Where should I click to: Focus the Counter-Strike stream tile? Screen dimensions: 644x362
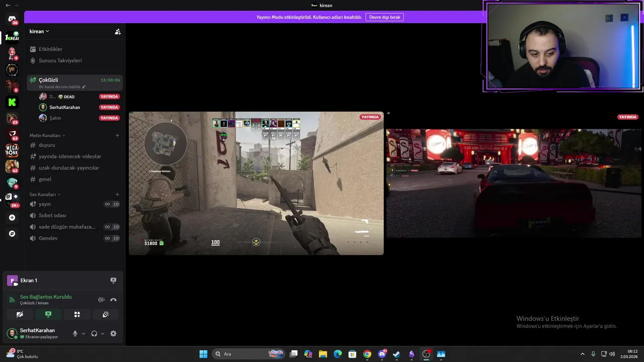256,183
